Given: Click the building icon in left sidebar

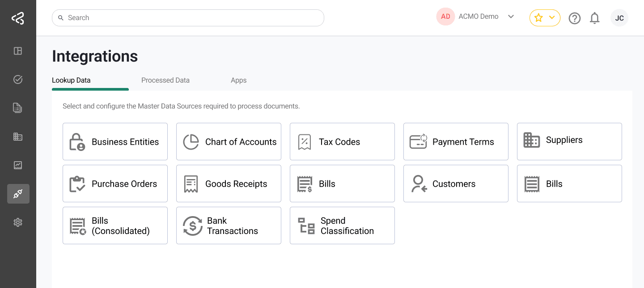Looking at the screenshot, I should click(x=18, y=137).
